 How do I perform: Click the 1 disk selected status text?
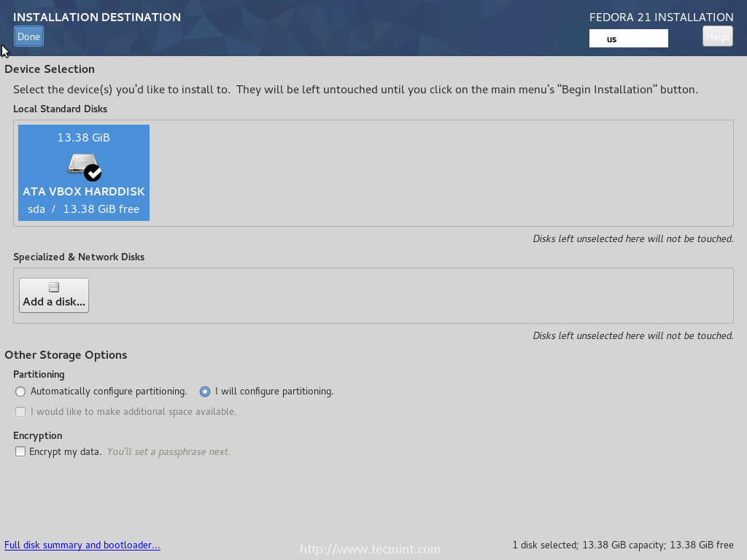[x=623, y=545]
